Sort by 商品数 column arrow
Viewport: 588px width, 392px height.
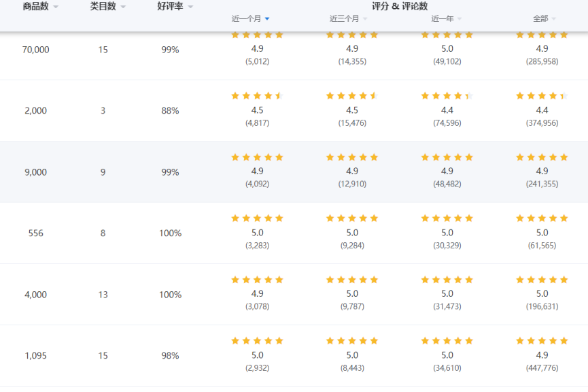56,7
